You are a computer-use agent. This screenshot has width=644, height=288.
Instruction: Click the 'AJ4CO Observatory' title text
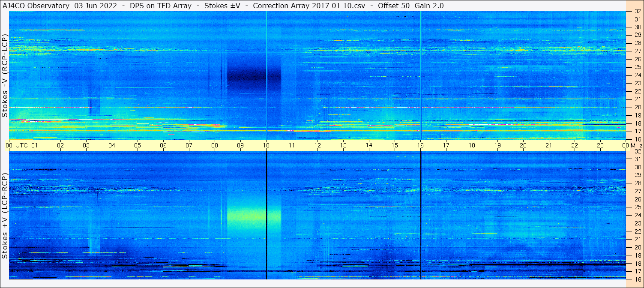[36, 6]
